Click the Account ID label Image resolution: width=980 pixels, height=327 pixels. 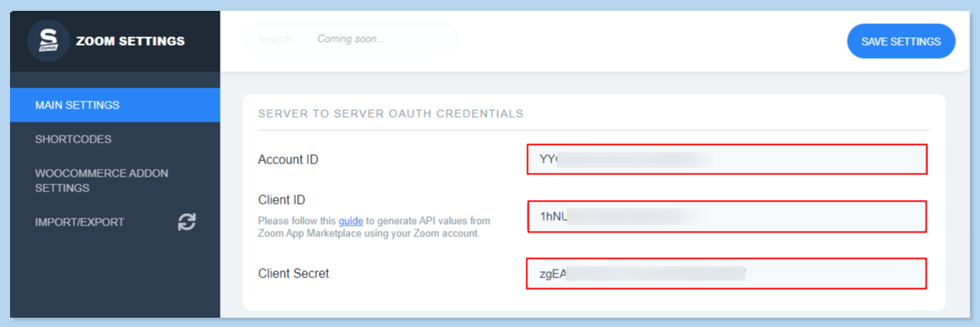click(288, 160)
